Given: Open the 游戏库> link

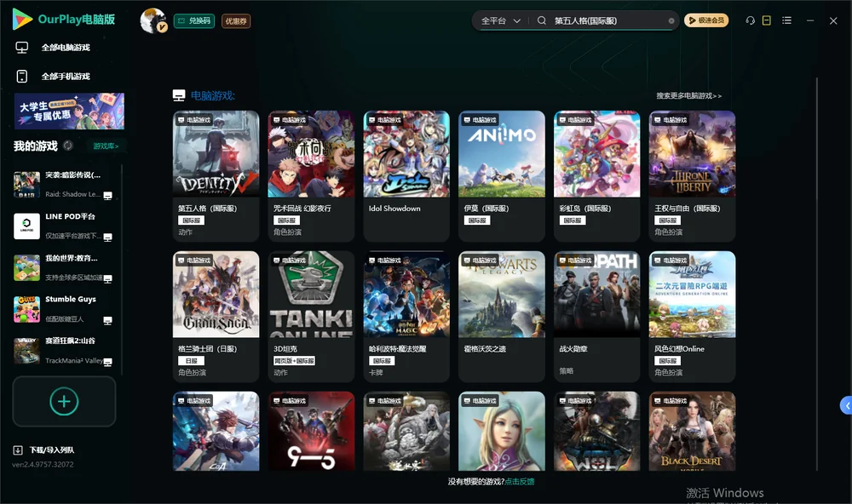Looking at the screenshot, I should tap(106, 146).
